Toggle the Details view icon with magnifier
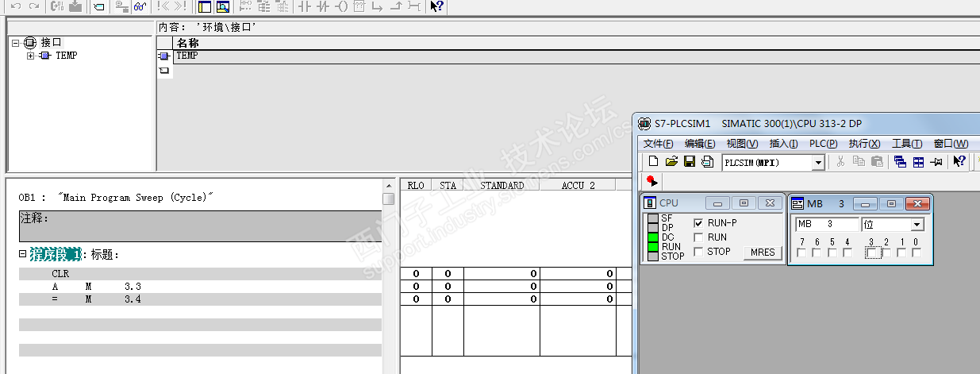The height and width of the screenshot is (374, 980). pyautogui.click(x=223, y=6)
